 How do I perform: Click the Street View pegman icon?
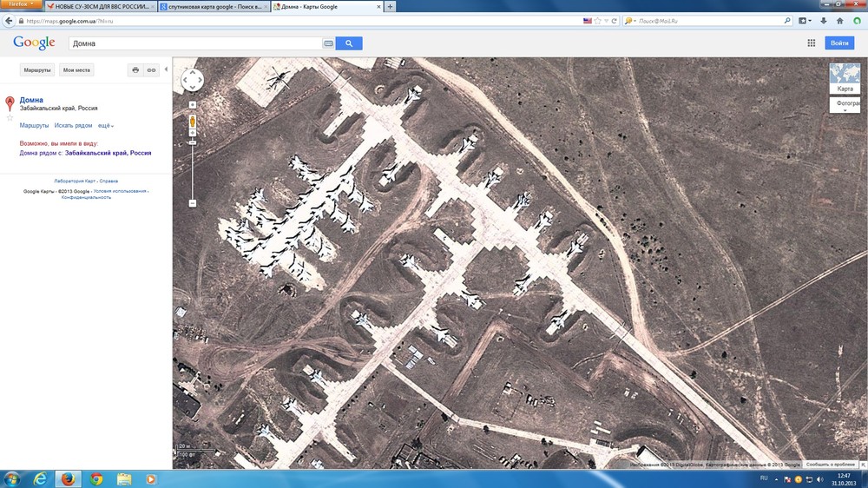click(192, 122)
